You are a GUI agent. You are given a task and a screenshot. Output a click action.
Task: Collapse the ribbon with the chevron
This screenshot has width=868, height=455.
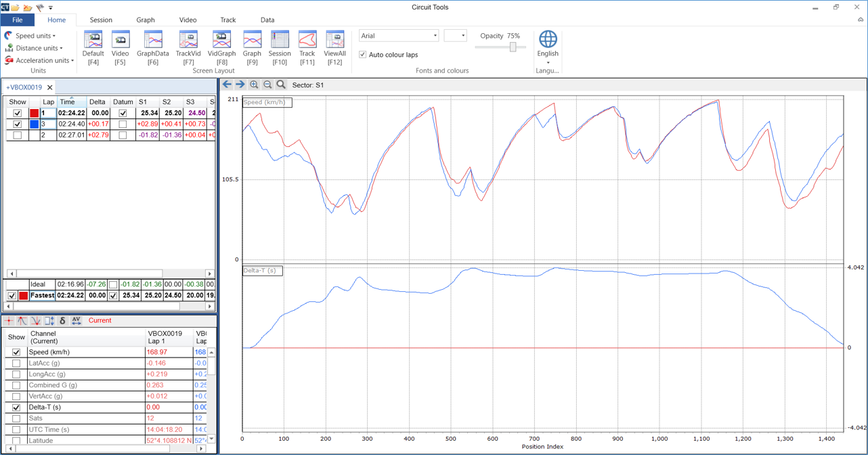click(861, 20)
